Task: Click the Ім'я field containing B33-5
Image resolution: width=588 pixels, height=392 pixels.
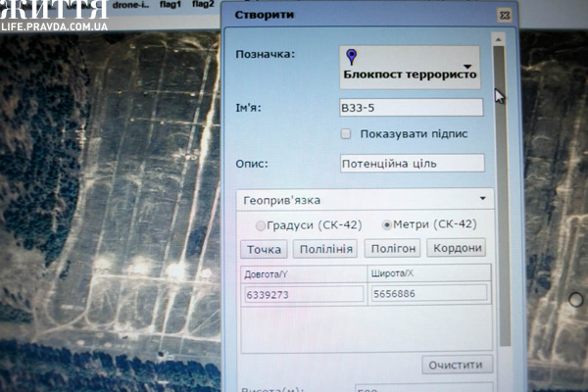Action: coord(411,108)
